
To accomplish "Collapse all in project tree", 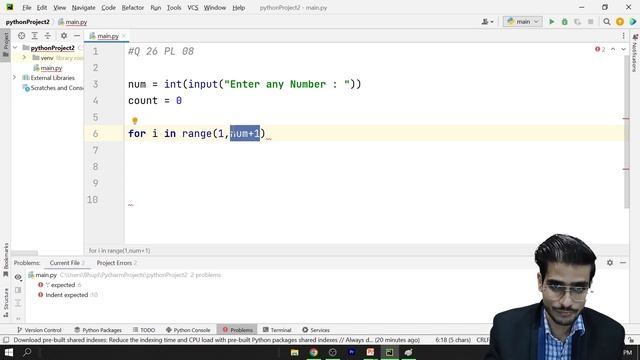I will point(48,36).
